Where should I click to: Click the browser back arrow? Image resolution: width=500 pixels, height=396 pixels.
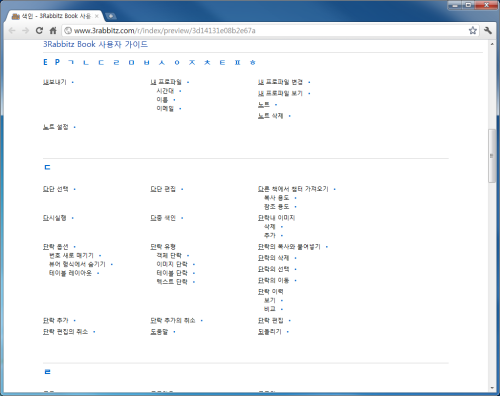click(12, 31)
